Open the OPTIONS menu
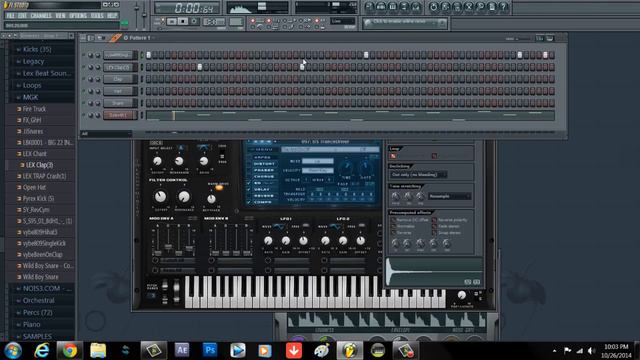 point(78,16)
